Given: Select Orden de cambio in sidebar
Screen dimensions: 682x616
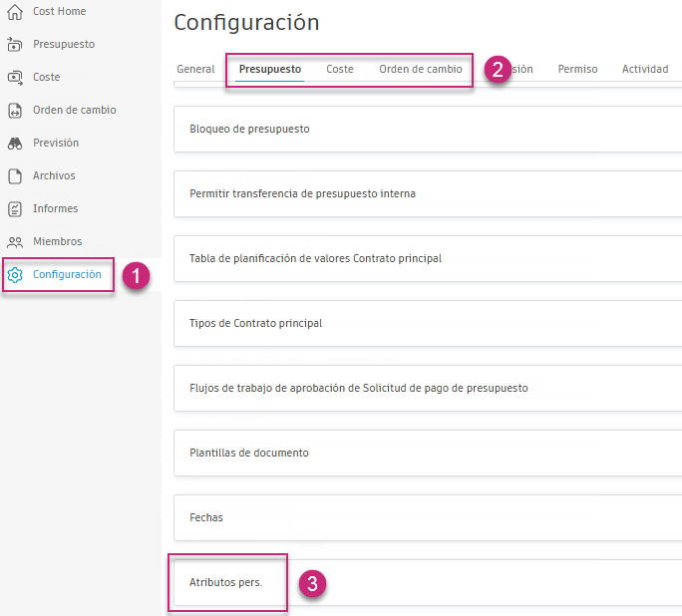Looking at the screenshot, I should (75, 110).
